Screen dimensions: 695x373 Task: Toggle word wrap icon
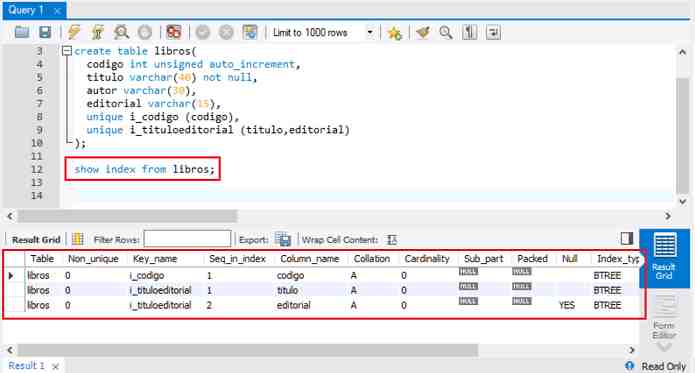pos(493,32)
